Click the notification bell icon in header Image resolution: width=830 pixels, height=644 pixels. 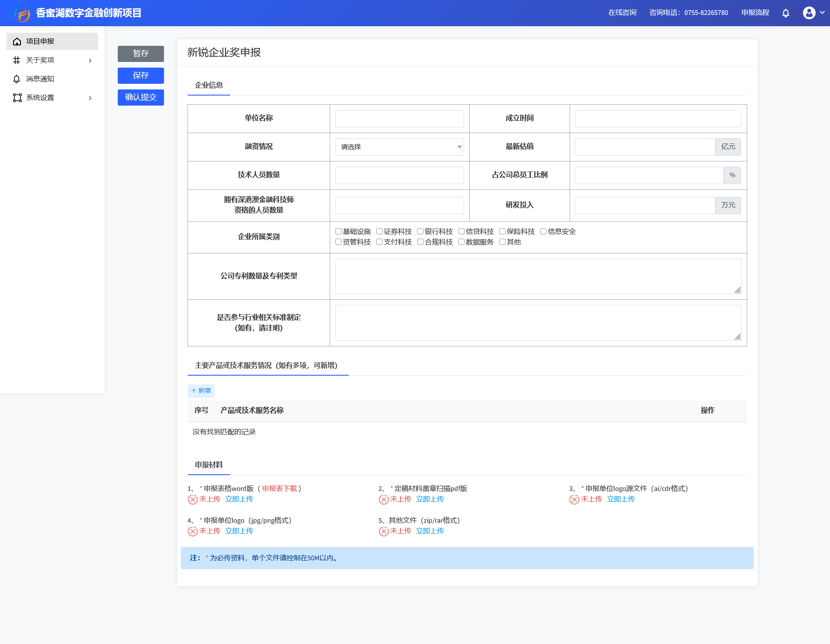(786, 13)
